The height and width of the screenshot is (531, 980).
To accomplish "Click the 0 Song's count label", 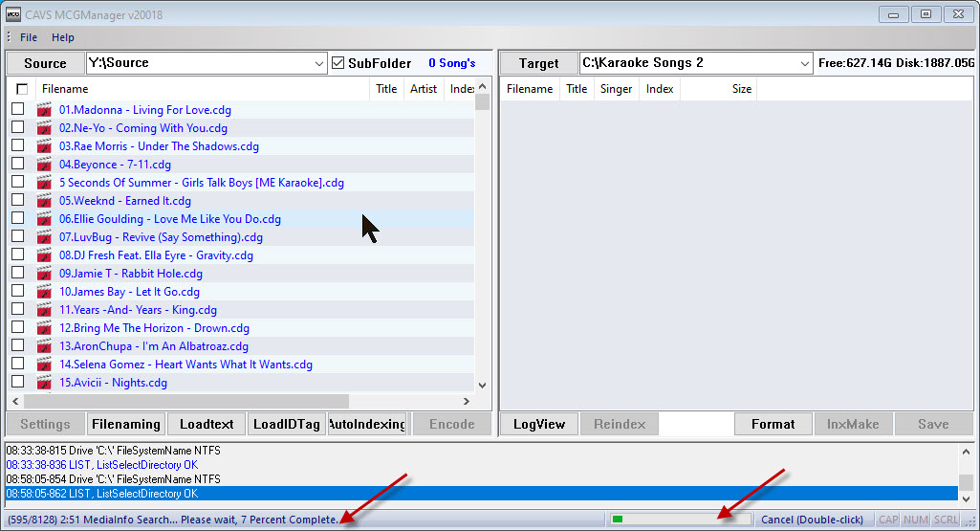I will coord(452,63).
